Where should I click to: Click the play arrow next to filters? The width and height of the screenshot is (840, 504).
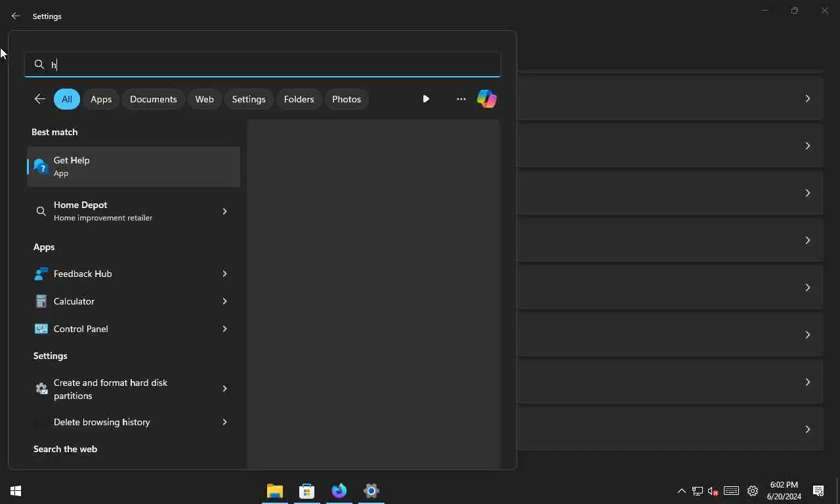[426, 99]
